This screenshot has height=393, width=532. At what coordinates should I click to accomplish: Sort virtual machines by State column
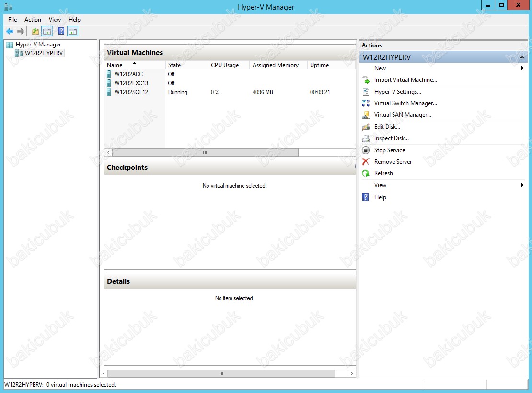186,65
